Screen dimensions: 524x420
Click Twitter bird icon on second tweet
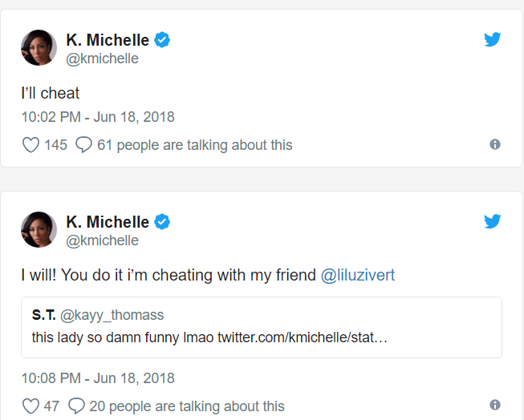click(x=492, y=221)
